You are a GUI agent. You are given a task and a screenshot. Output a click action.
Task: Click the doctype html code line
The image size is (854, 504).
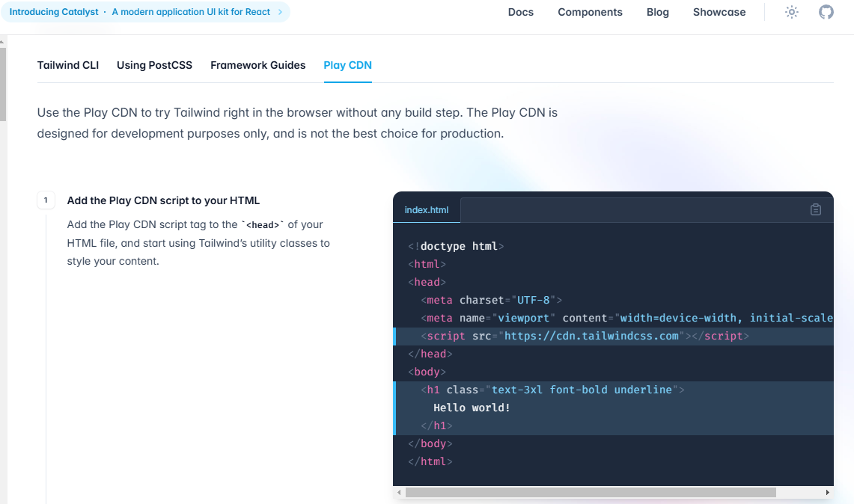pyautogui.click(x=456, y=246)
